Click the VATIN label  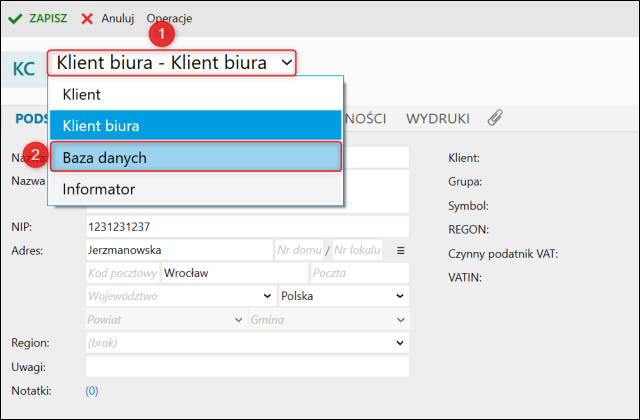coord(465,278)
